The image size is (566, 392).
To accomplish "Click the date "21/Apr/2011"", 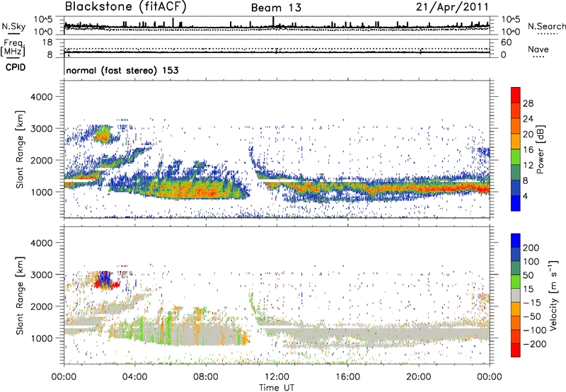I will [452, 7].
